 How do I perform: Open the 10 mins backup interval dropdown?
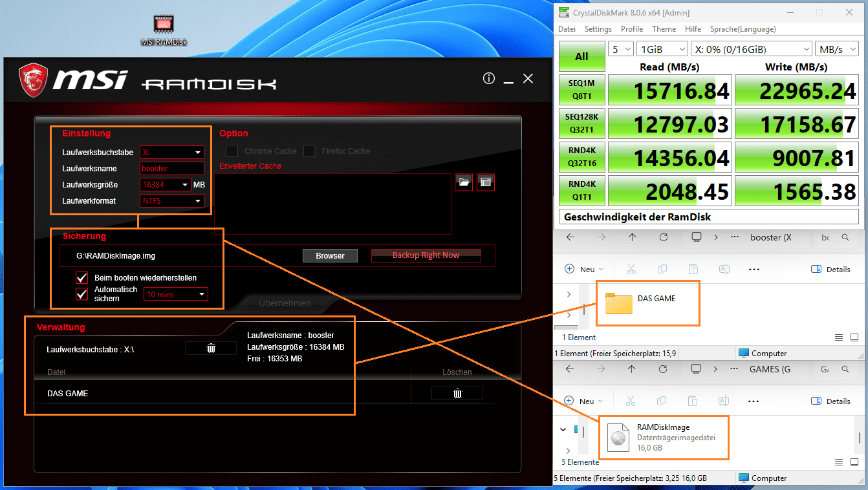tap(176, 295)
